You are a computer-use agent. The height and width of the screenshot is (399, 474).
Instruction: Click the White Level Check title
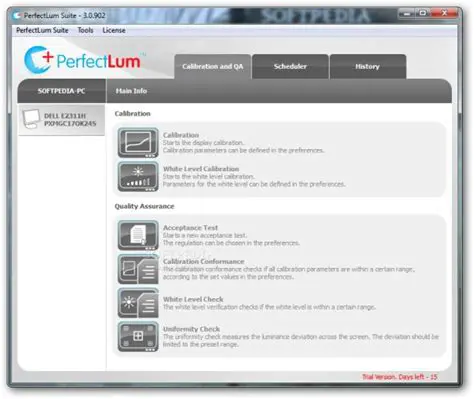coord(193,299)
